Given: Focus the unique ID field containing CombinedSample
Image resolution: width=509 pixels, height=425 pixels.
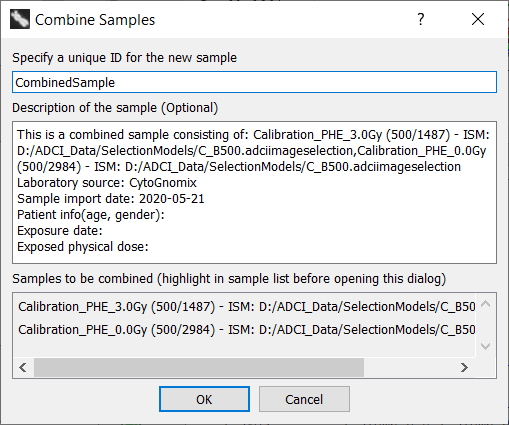Looking at the screenshot, I should coord(254,82).
